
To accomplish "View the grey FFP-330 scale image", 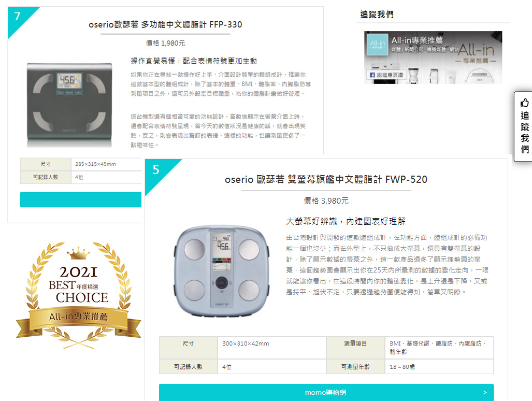I will click(69, 105).
